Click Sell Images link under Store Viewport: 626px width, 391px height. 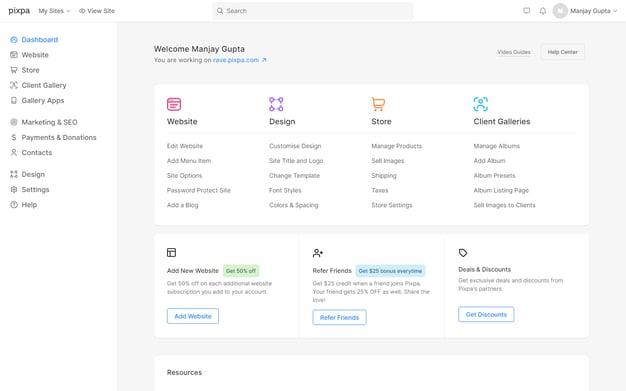[x=388, y=161]
